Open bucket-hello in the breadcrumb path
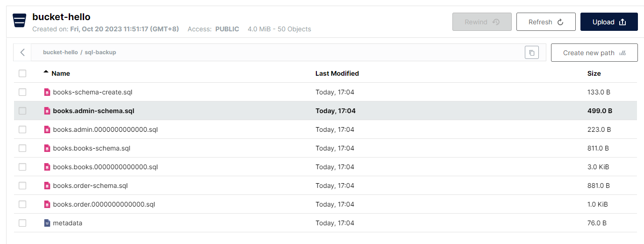 point(60,52)
